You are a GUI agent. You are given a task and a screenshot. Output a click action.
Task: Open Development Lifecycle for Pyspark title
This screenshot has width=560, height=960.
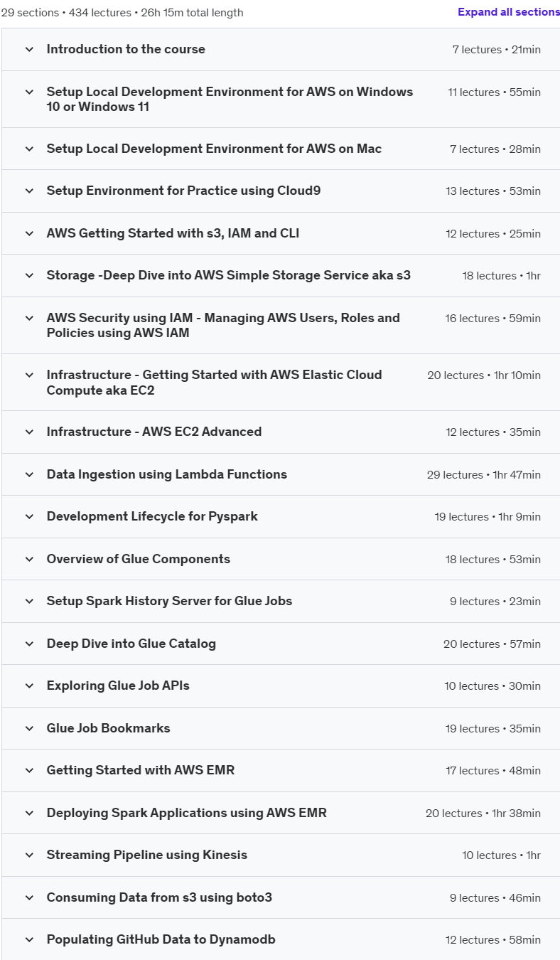coord(152,516)
